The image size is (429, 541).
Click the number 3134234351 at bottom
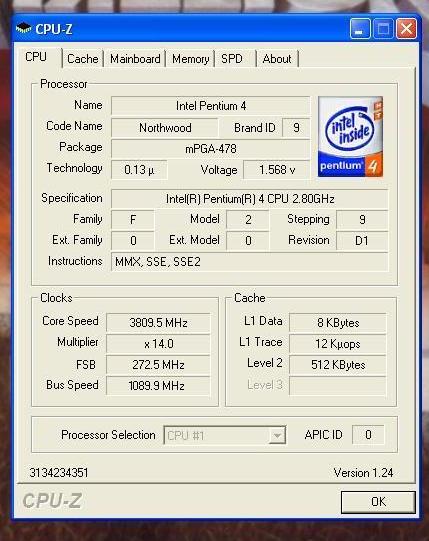59,473
